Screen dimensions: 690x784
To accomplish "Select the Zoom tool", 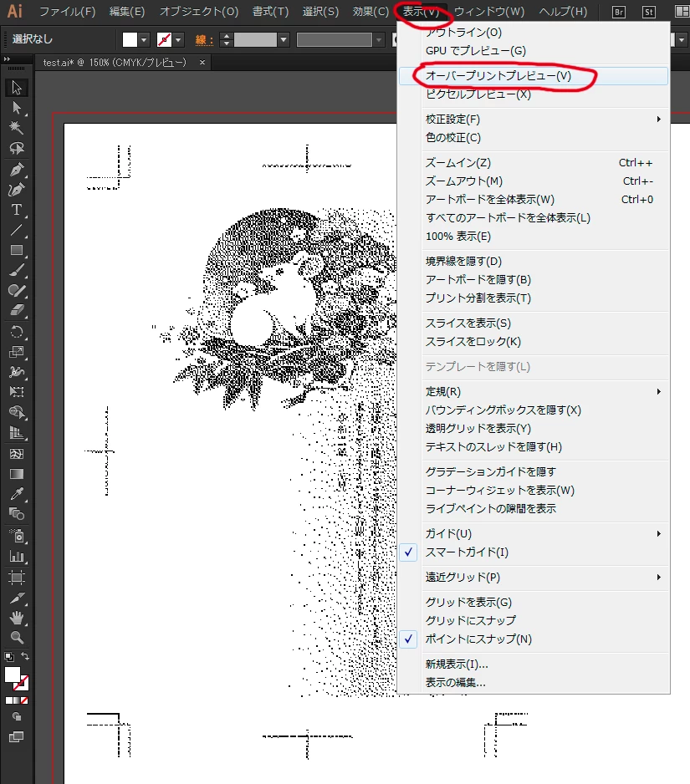I will tap(17, 638).
